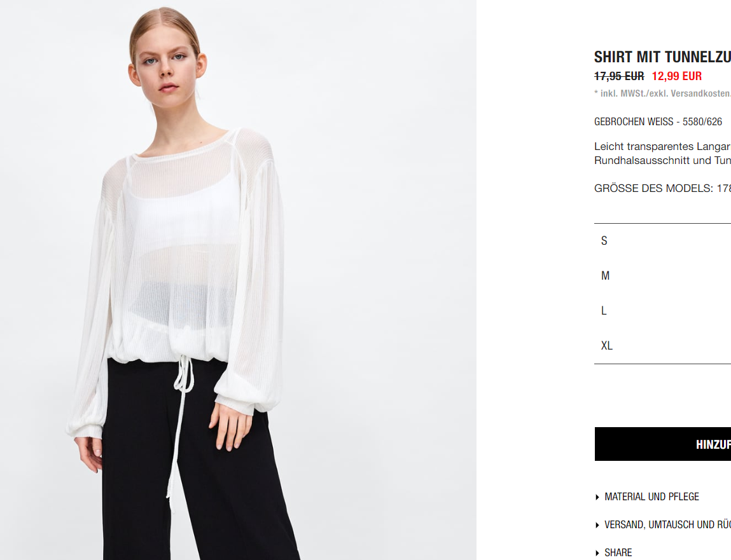The image size is (731, 560).
Task: Click the crossed-out 17,95 EUR price
Action: point(619,76)
